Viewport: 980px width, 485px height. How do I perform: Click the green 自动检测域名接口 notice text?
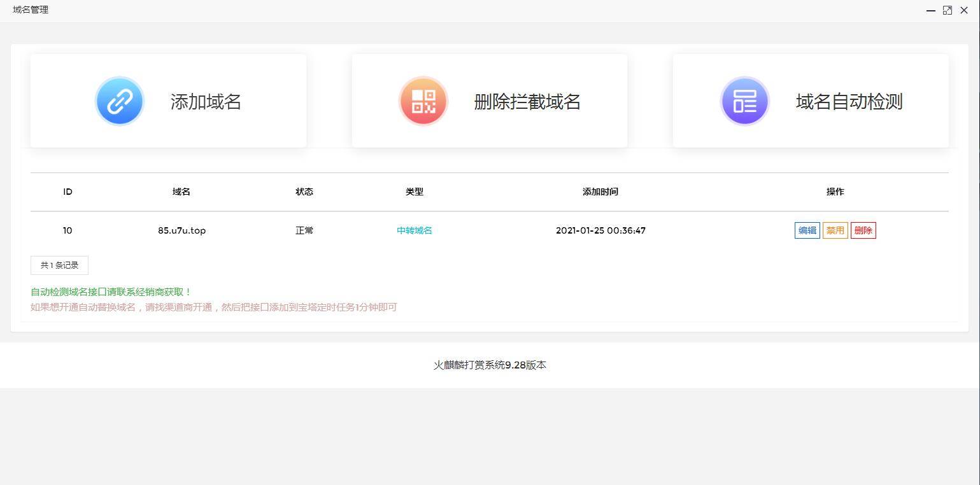point(110,292)
